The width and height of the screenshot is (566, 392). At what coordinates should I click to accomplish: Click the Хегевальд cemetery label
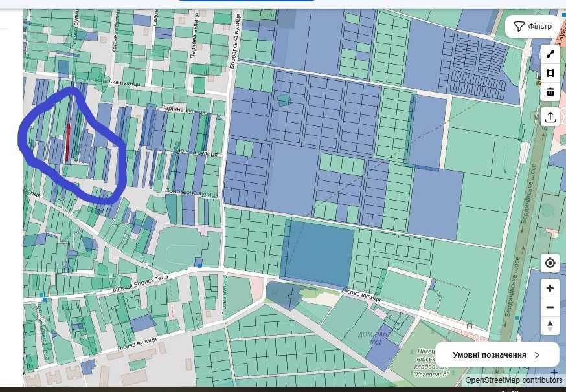coord(430,362)
